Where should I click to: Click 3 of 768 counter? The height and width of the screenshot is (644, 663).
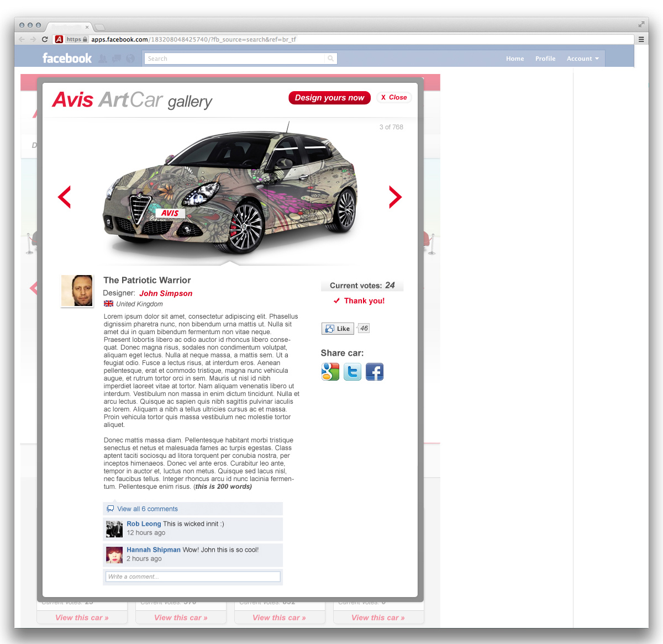tap(391, 127)
